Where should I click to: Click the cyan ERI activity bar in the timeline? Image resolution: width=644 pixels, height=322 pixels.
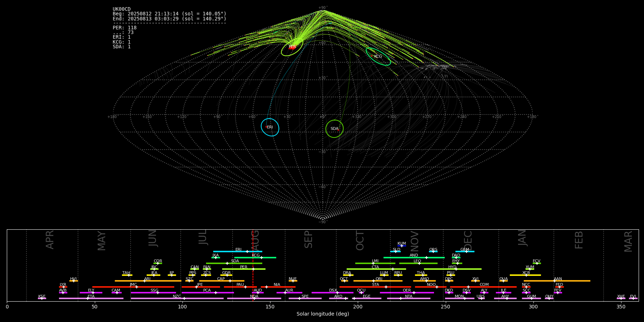238,252
